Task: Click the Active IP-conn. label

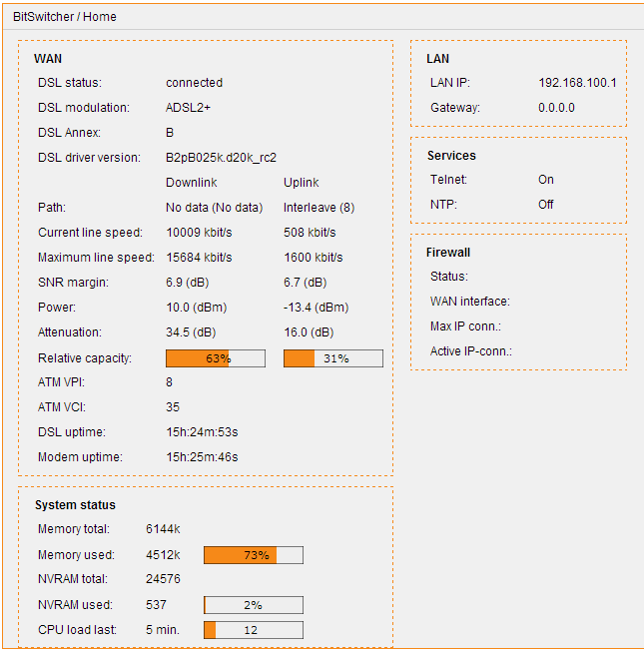Action: tap(471, 351)
